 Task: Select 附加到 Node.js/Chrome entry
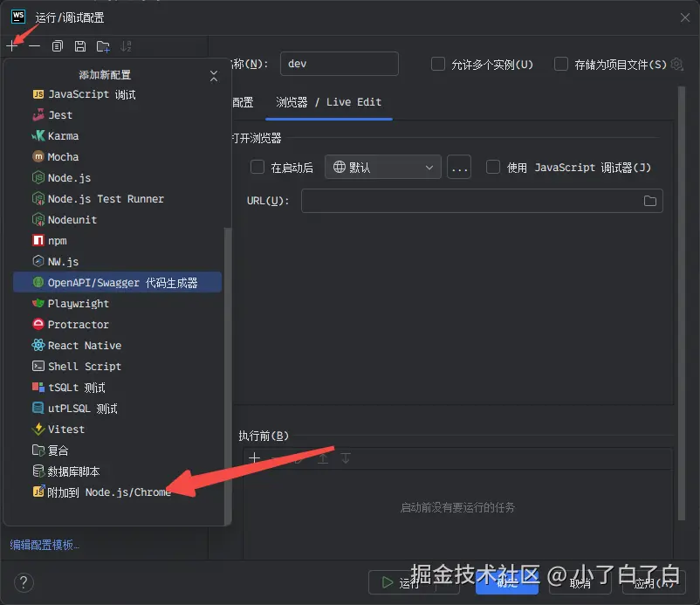(118, 492)
